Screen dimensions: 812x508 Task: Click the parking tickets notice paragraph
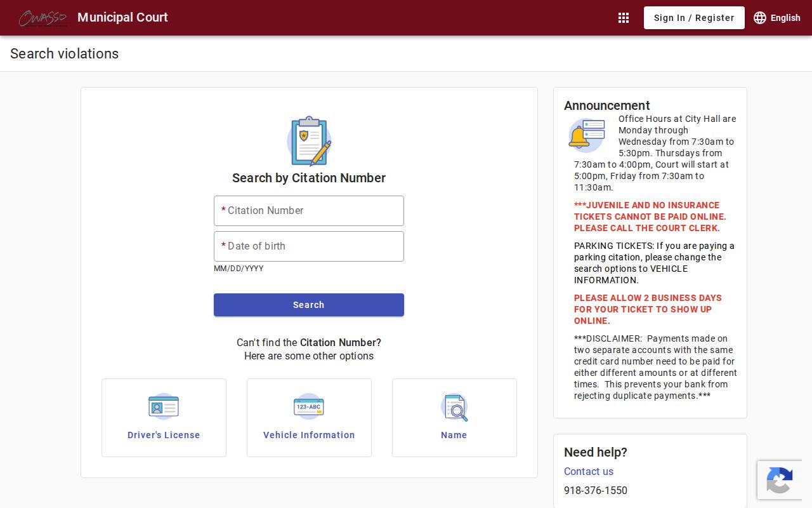654,263
